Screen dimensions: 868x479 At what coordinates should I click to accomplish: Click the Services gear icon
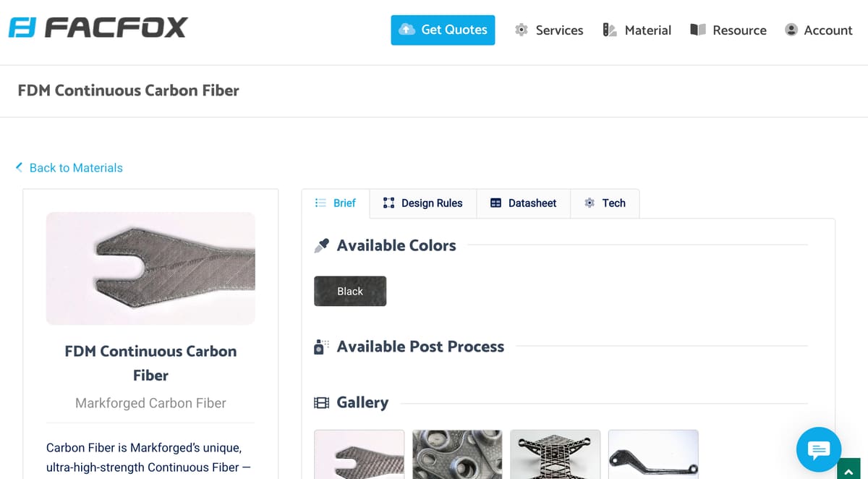pyautogui.click(x=521, y=30)
